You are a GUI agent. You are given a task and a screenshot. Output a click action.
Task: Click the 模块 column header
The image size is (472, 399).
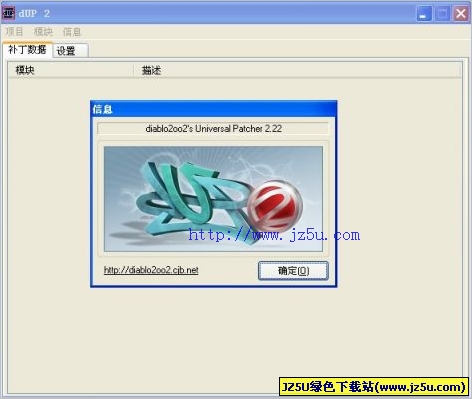point(70,70)
